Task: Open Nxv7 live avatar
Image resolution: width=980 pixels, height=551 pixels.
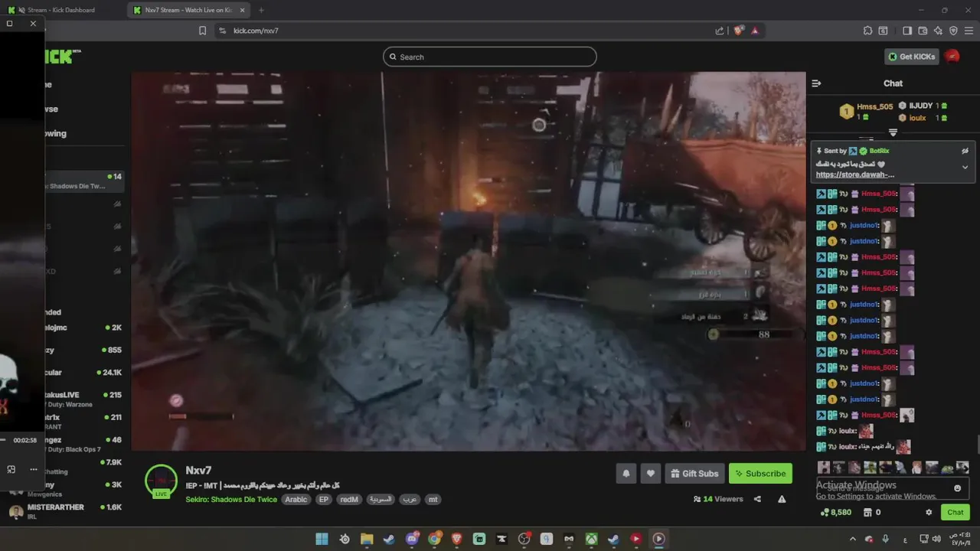Action: click(x=161, y=481)
